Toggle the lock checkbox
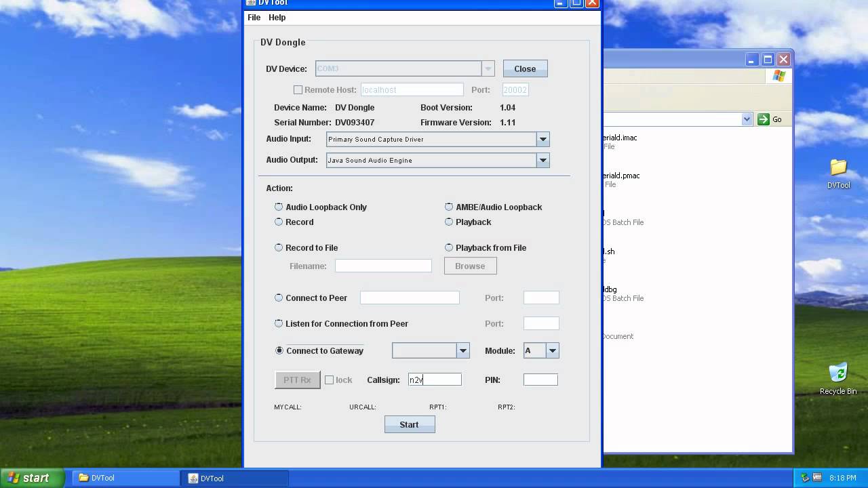The height and width of the screenshot is (488, 868). [329, 380]
